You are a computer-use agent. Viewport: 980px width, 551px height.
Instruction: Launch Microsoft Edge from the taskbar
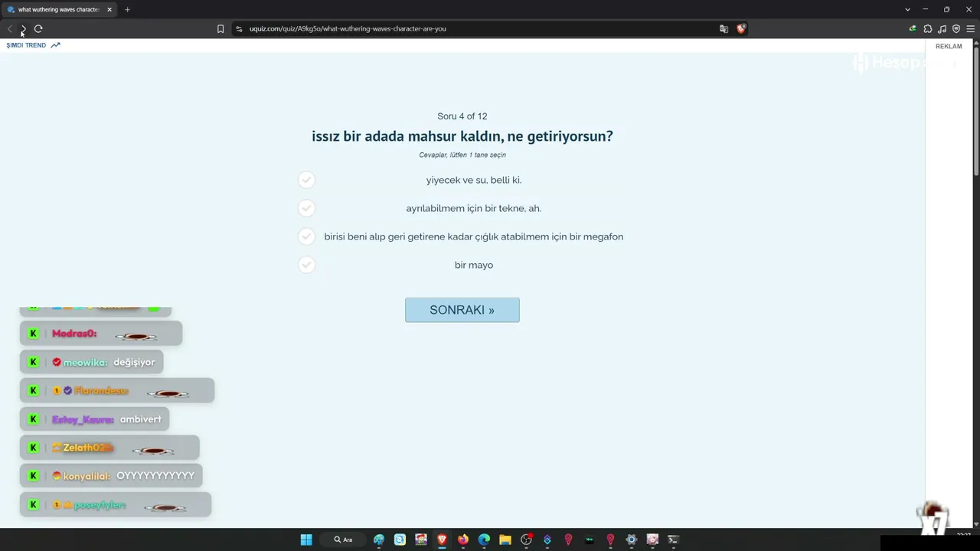(x=484, y=540)
